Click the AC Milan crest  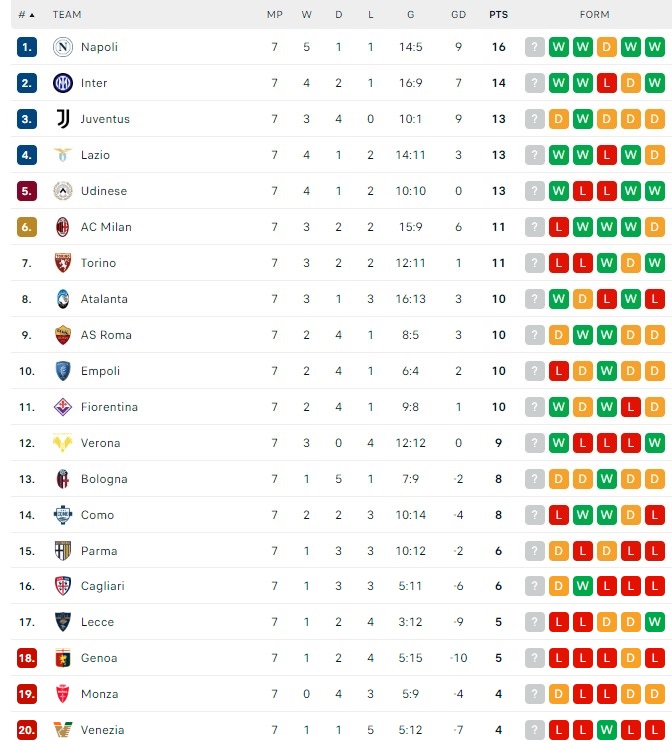tap(63, 227)
